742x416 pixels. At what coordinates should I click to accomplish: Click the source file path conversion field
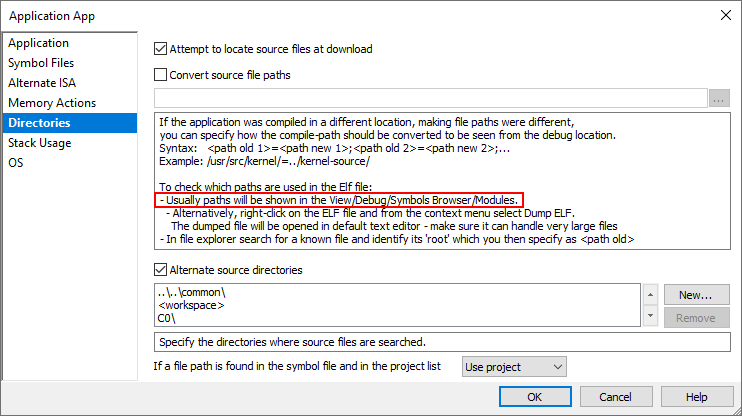click(430, 98)
